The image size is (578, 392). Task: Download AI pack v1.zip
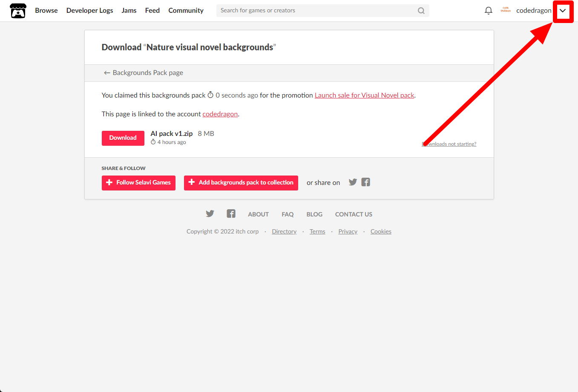coord(123,138)
